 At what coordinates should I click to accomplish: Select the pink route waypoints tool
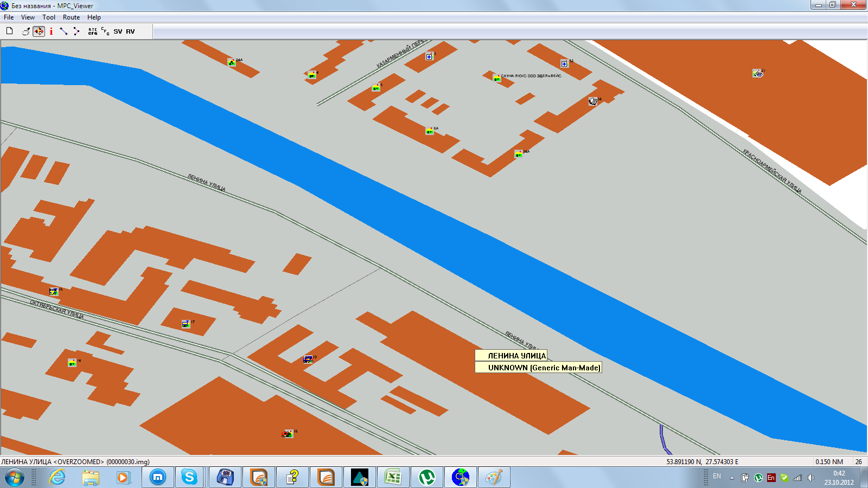click(76, 31)
